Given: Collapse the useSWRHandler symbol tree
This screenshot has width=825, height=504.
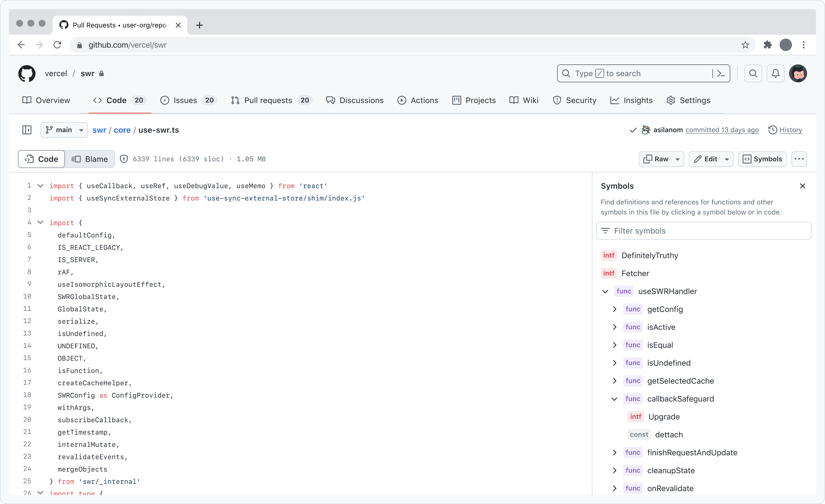Looking at the screenshot, I should [x=605, y=291].
